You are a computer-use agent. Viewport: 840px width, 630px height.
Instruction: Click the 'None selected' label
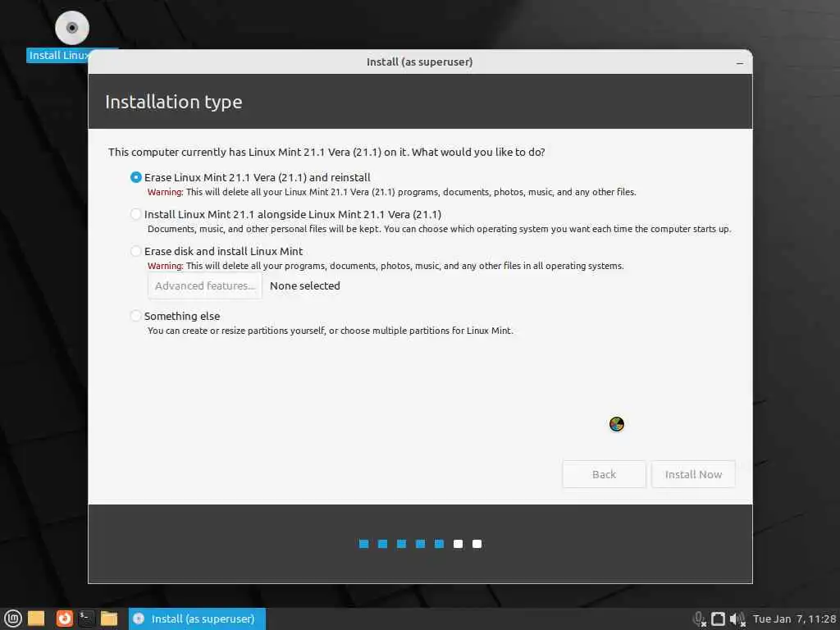305,285
